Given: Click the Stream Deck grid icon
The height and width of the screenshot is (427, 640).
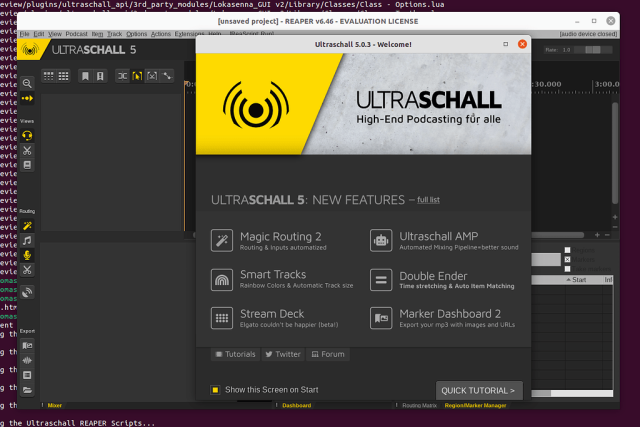Looking at the screenshot, I should [x=222, y=318].
